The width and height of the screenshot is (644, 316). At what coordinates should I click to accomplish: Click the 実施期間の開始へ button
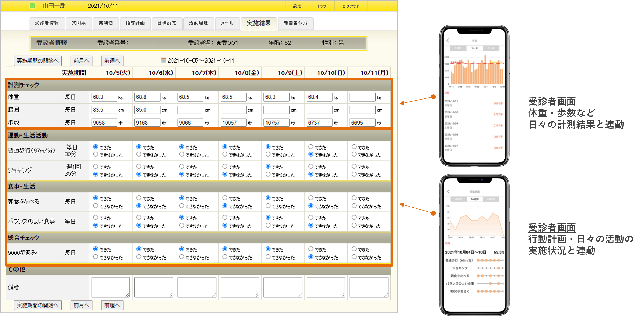point(37,61)
